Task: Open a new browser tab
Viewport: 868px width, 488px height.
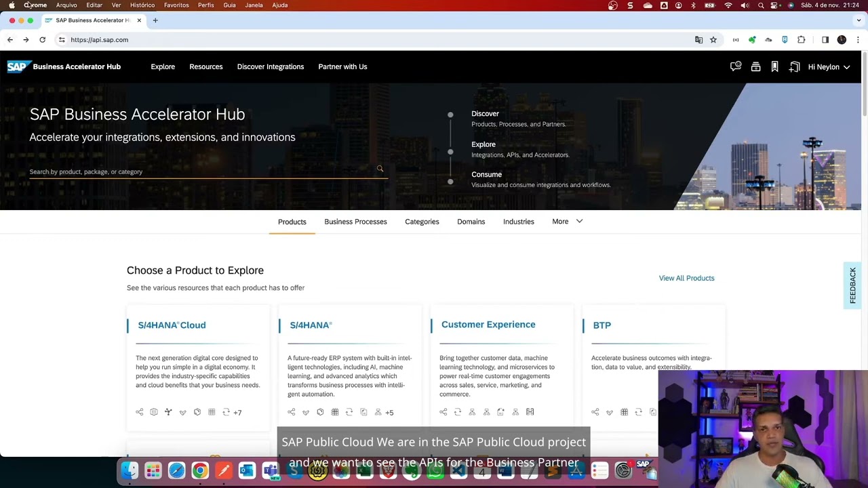Action: coord(155,20)
